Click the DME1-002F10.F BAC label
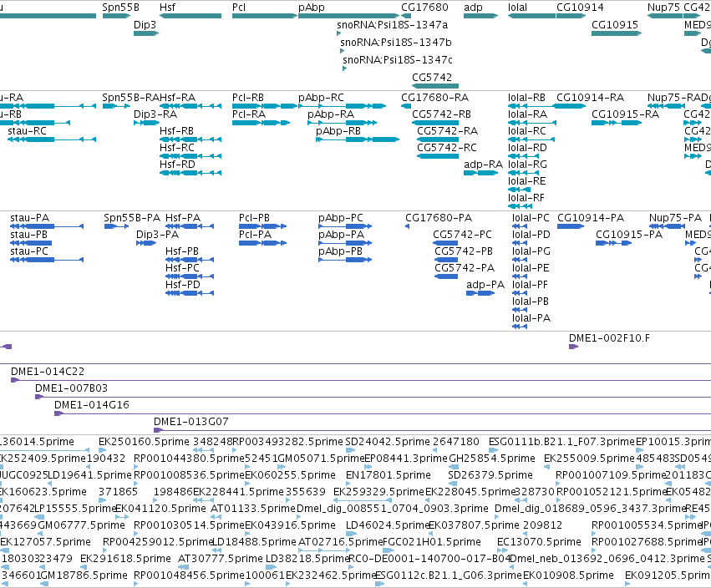 pos(609,337)
